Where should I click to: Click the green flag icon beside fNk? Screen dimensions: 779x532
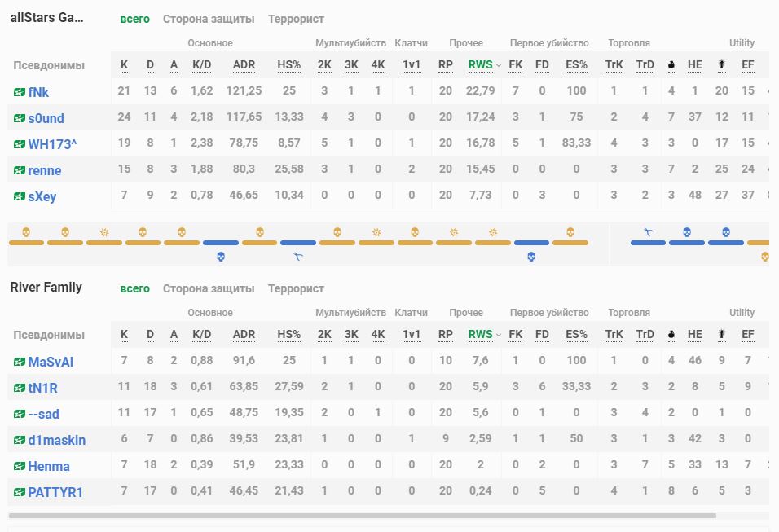[x=20, y=92]
